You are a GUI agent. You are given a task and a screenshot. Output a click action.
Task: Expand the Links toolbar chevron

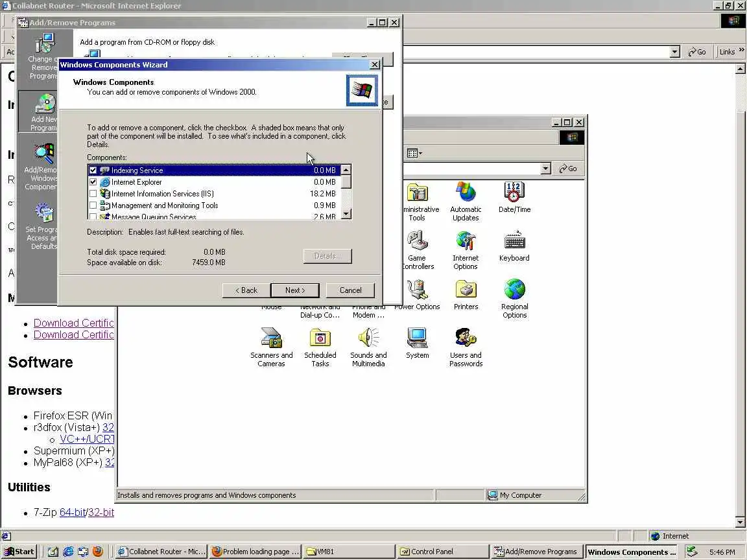(x=741, y=49)
